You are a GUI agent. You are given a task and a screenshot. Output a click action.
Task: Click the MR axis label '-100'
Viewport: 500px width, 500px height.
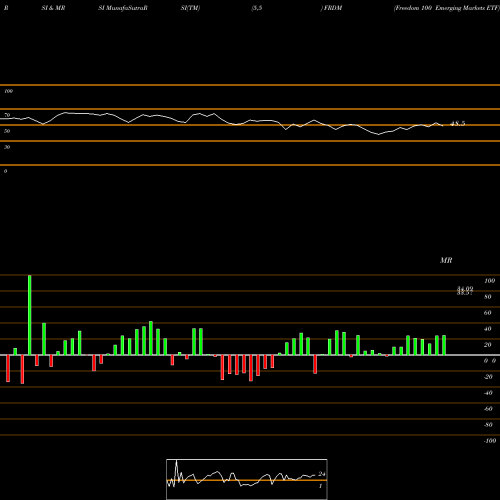click(490, 441)
